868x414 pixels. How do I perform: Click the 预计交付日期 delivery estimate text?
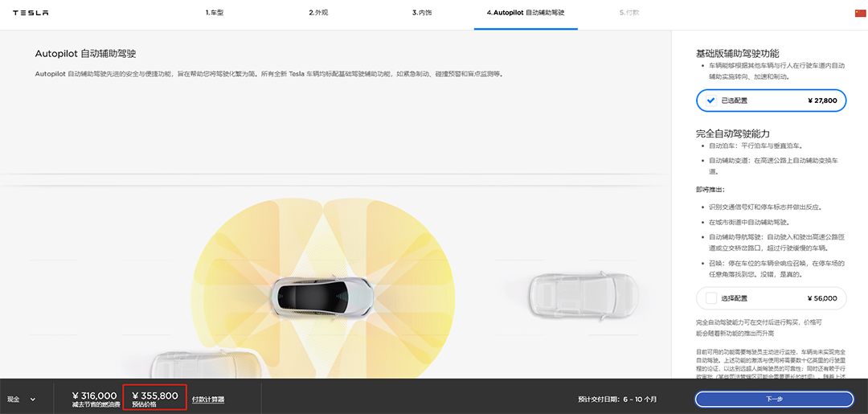617,399
